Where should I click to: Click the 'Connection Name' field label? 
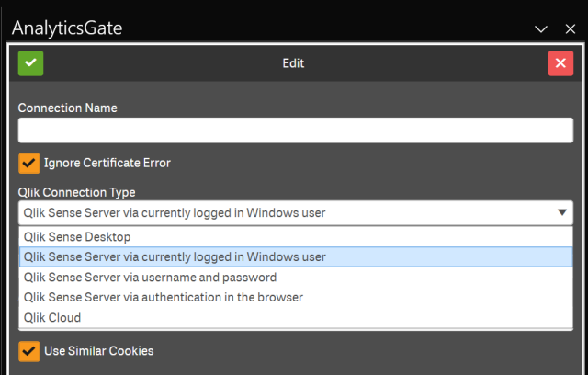tap(68, 108)
